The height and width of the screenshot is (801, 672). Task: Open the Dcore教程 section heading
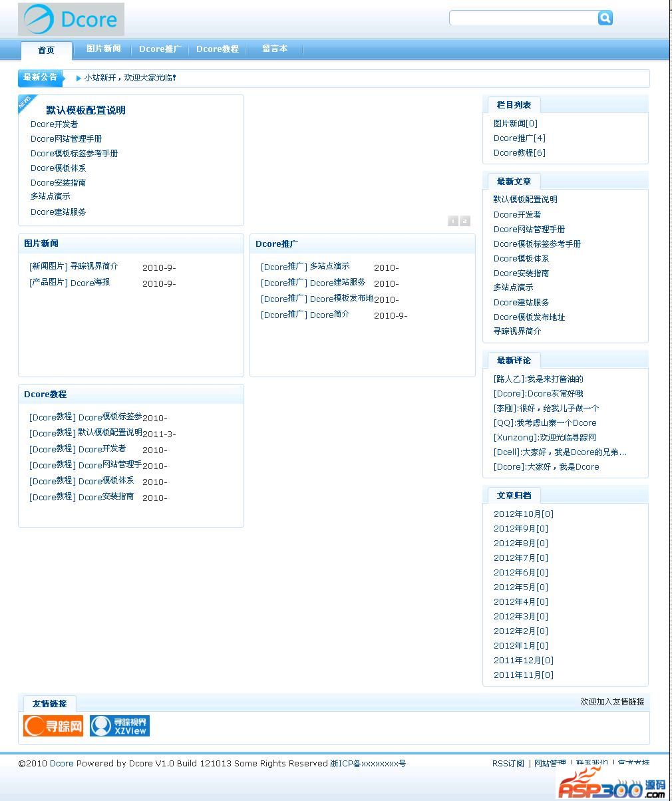pos(45,395)
